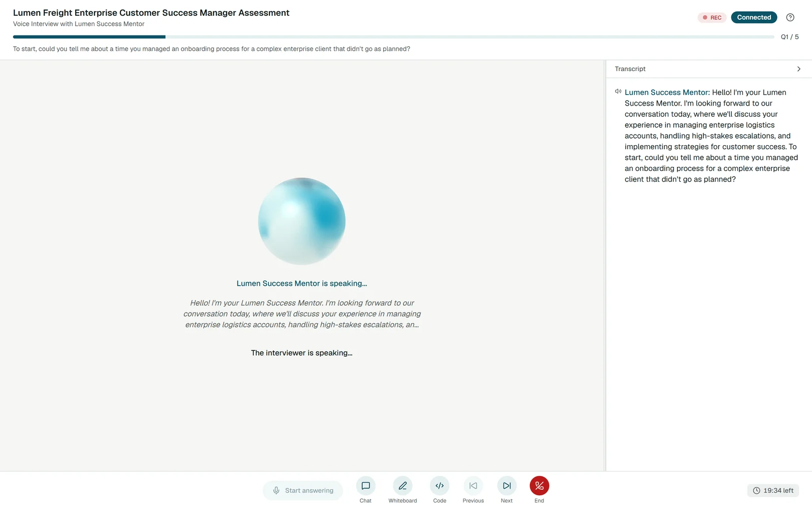Click the speaker icon beside transcript message
This screenshot has width=812, height=509.
pyautogui.click(x=618, y=91)
